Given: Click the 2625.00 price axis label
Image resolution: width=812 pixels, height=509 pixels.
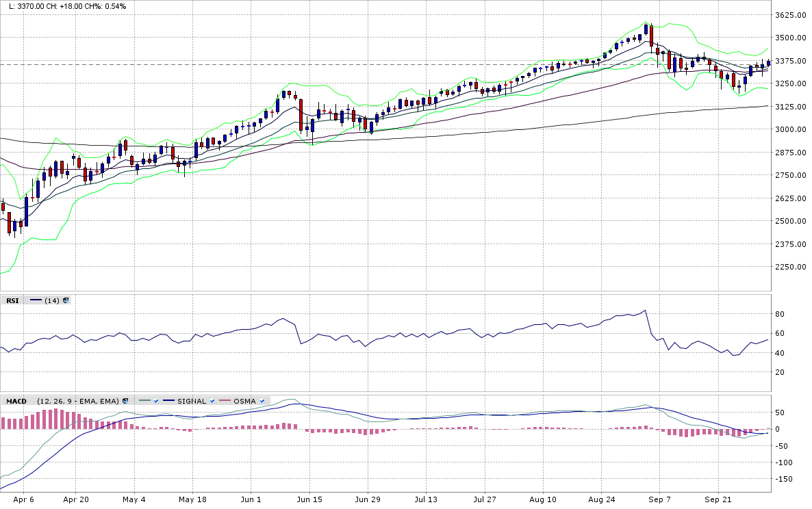Looking at the screenshot, I should (x=791, y=198).
